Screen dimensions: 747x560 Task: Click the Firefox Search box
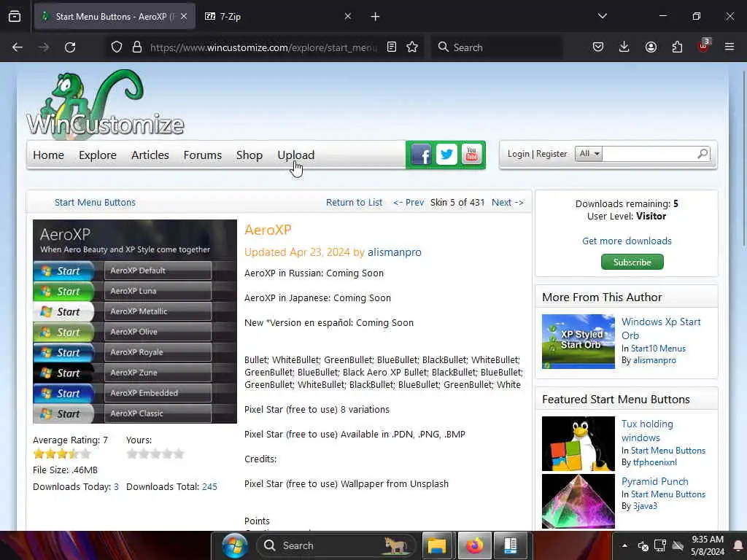pyautogui.click(x=498, y=47)
